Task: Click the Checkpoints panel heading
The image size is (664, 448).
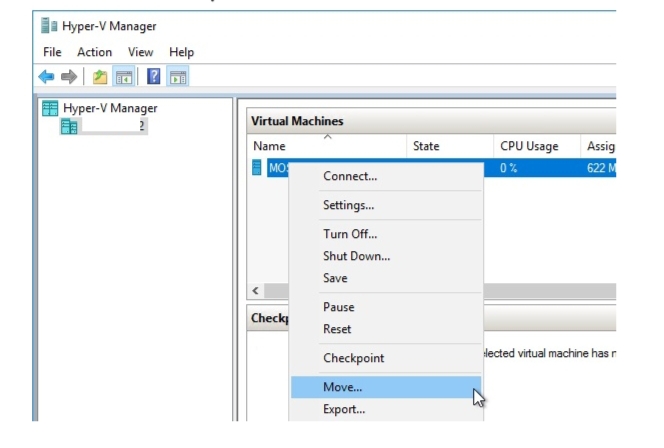Action: [x=269, y=318]
